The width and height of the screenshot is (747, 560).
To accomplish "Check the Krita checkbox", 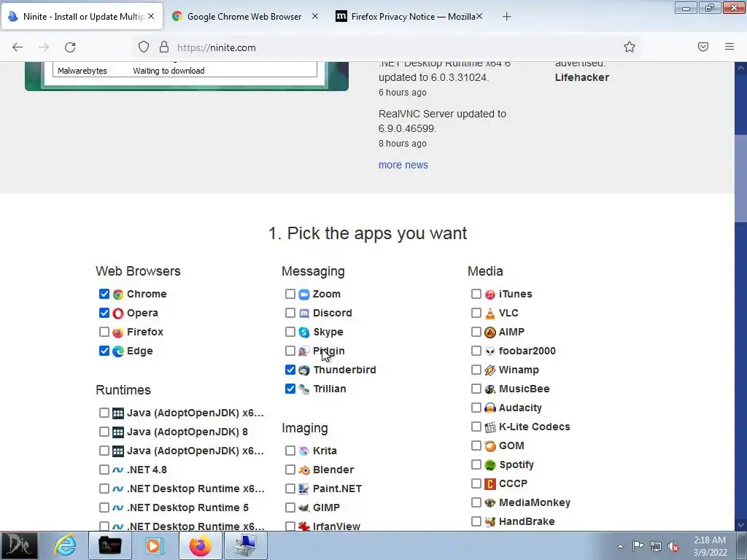I will coord(290,451).
